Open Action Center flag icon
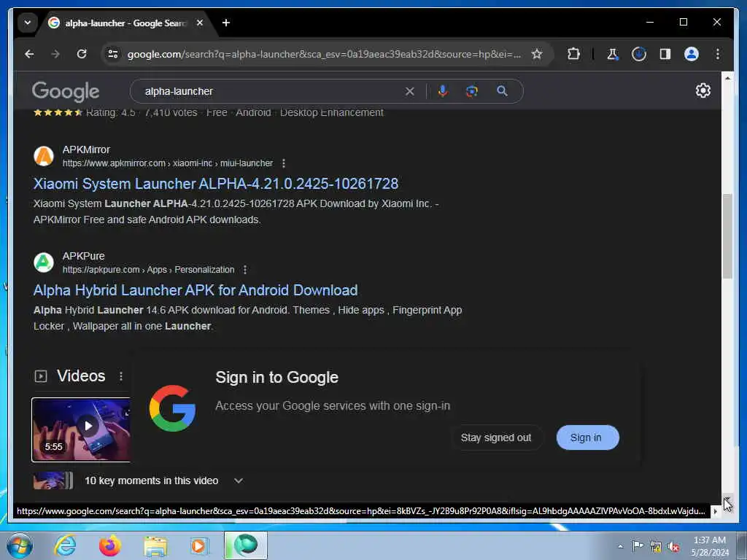Image resolution: width=747 pixels, height=560 pixels. 638,546
